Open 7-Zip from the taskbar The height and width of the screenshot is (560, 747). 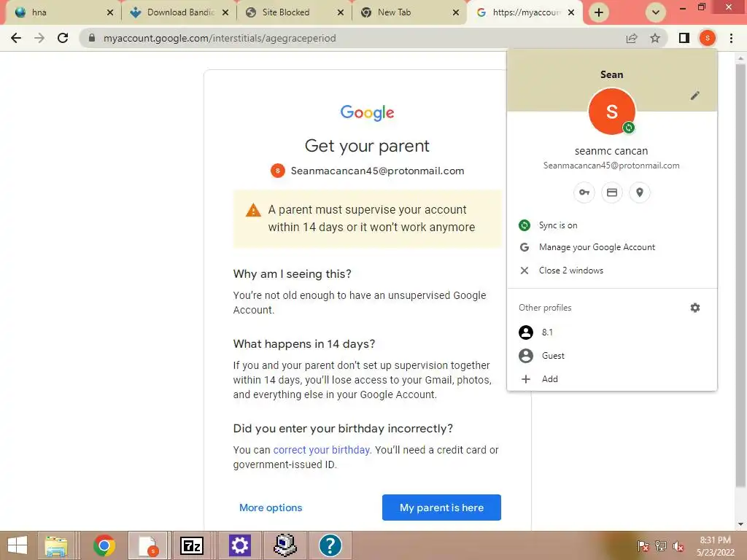click(192, 545)
